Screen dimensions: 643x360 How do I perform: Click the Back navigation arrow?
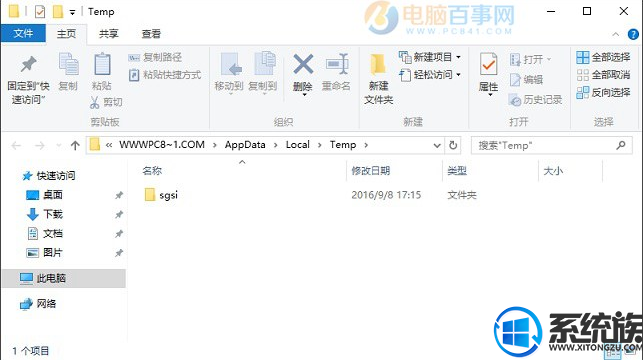16,146
